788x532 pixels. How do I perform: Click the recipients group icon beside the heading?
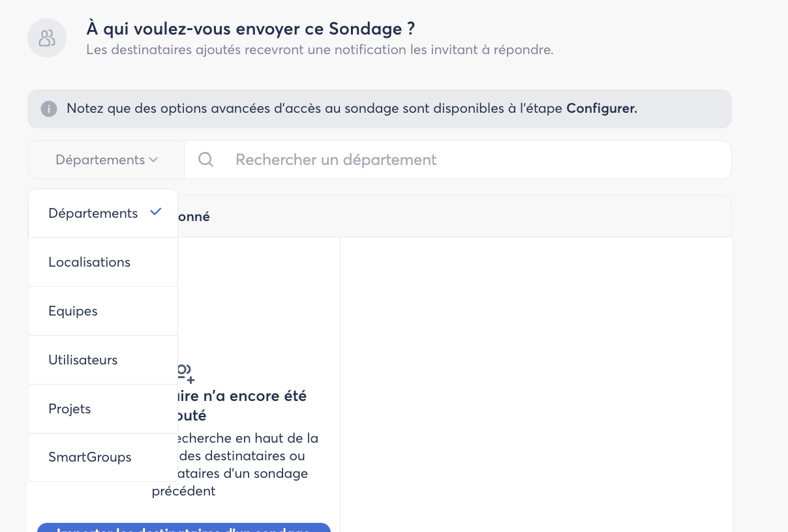click(47, 38)
